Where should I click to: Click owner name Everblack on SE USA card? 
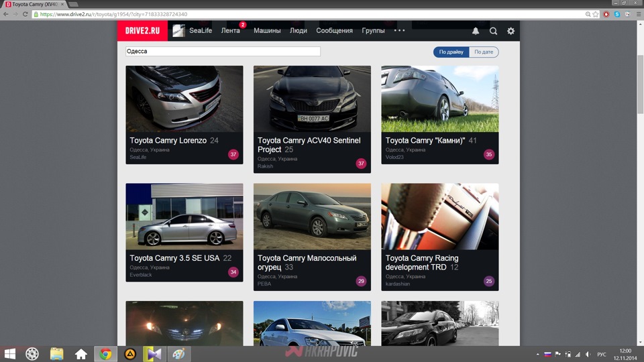pyautogui.click(x=140, y=275)
